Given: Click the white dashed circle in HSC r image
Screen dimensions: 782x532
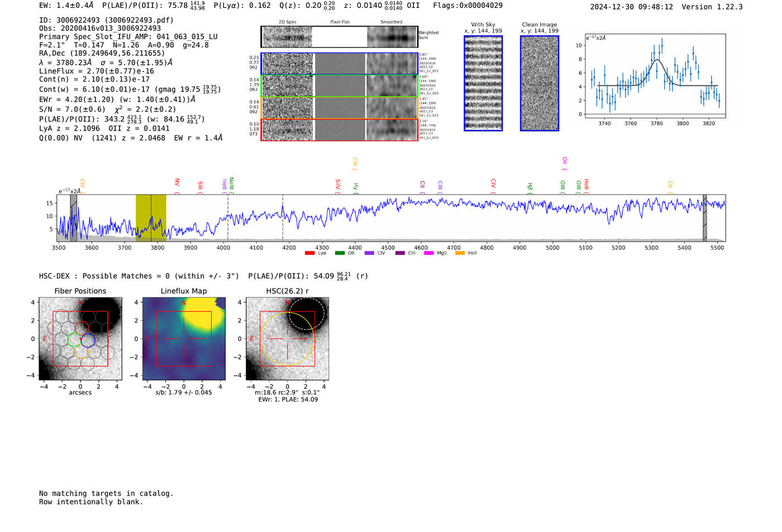Looking at the screenshot, I should tap(307, 314).
